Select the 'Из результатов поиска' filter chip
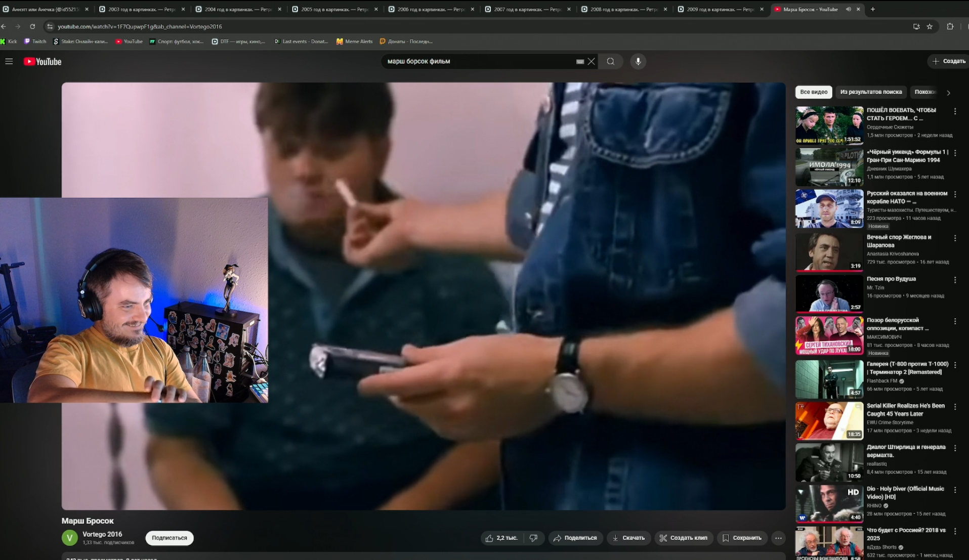Screen dimensions: 969x560 point(871,92)
